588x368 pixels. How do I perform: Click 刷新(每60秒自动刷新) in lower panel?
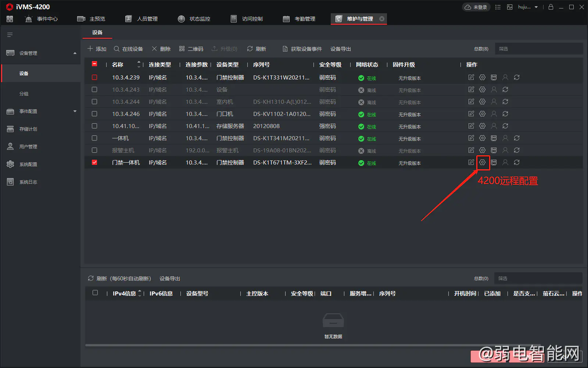click(119, 279)
